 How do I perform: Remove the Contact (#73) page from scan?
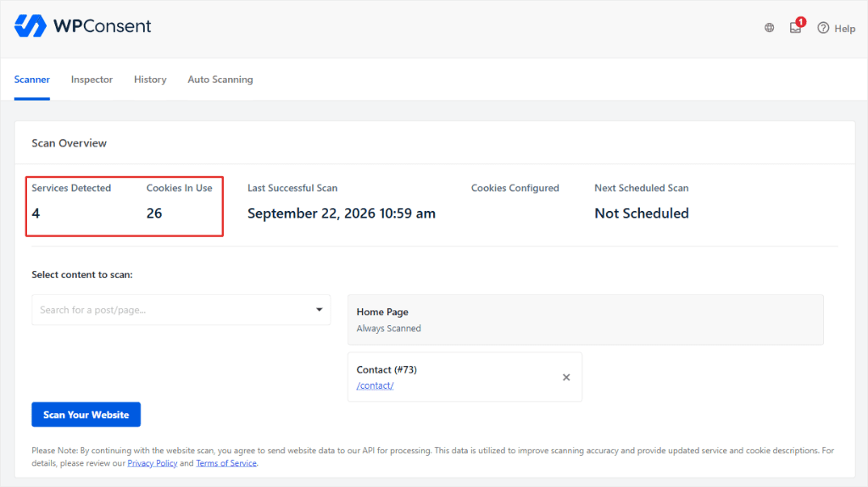(566, 378)
